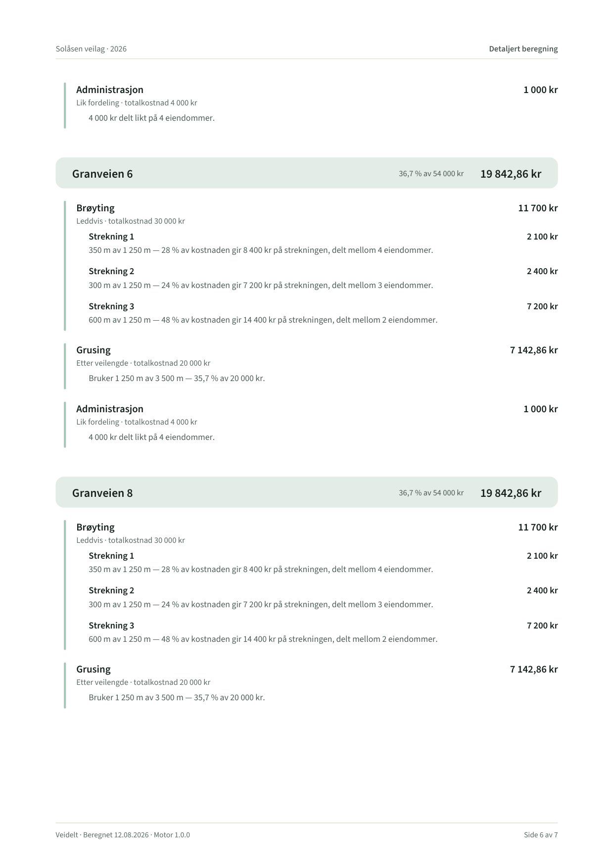Click the Grusing heading under Granveien 8
The height and width of the screenshot is (868, 614).
tap(94, 669)
